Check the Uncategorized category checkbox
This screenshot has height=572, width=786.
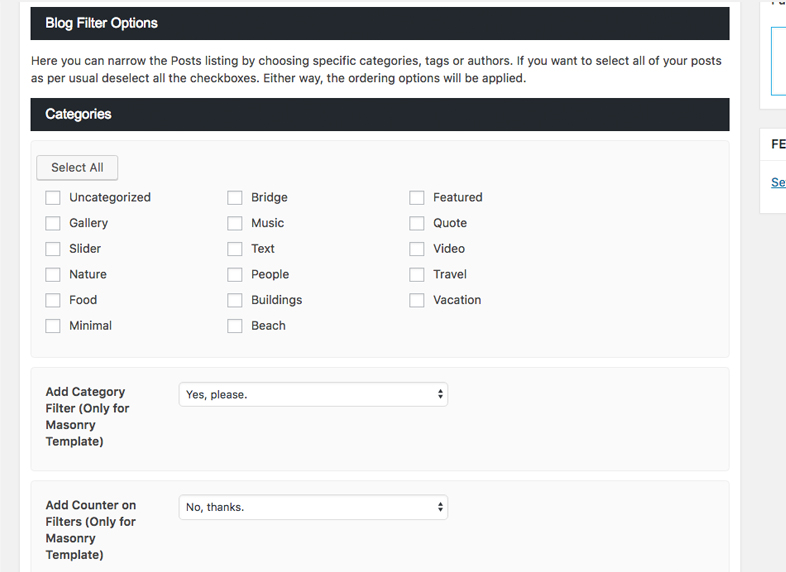point(53,198)
